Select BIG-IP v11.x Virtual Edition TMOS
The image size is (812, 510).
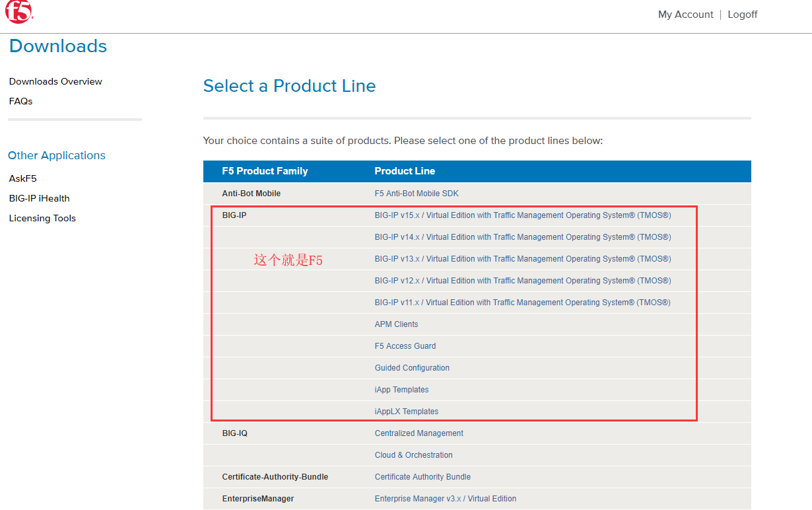[x=523, y=303]
